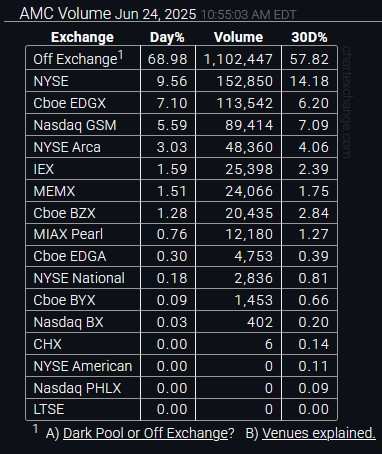Click the Cboe BZX row
382x454 pixels.
pos(182,213)
